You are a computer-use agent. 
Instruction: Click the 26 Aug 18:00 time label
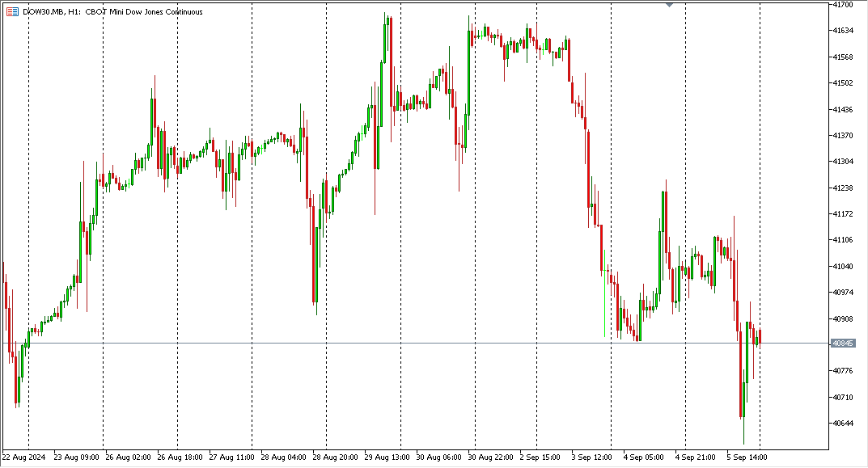coord(180,457)
